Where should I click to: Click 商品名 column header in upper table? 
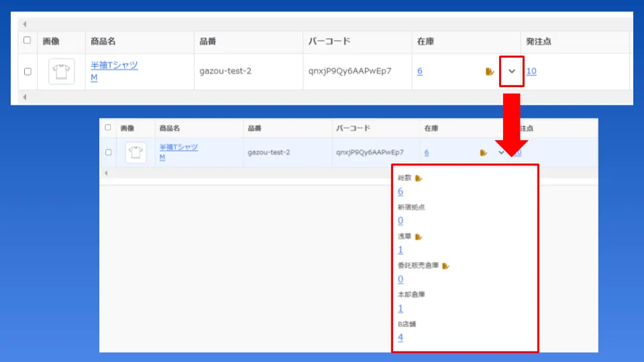[x=103, y=42]
